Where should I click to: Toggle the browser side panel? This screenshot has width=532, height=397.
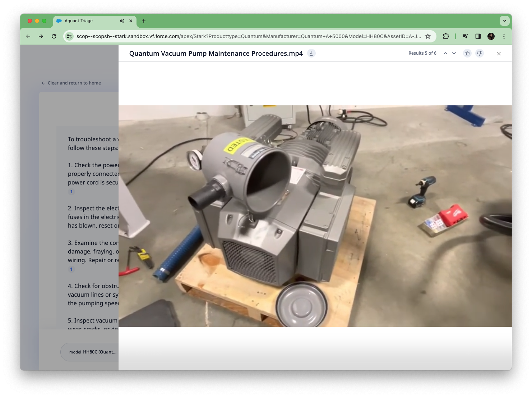pos(478,36)
